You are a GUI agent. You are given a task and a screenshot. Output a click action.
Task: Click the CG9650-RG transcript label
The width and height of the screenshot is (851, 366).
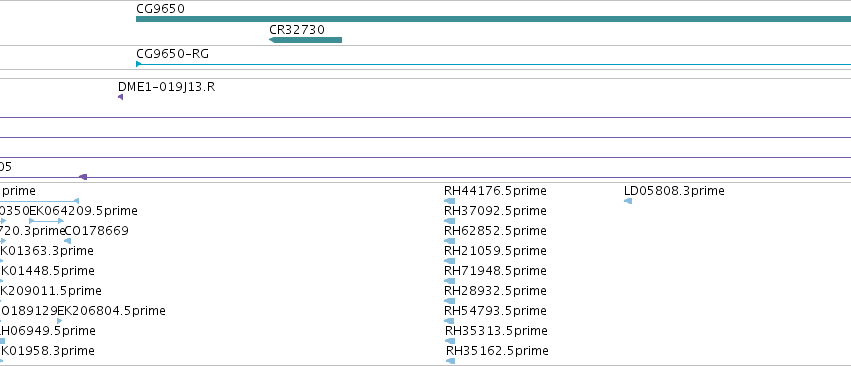coord(173,54)
